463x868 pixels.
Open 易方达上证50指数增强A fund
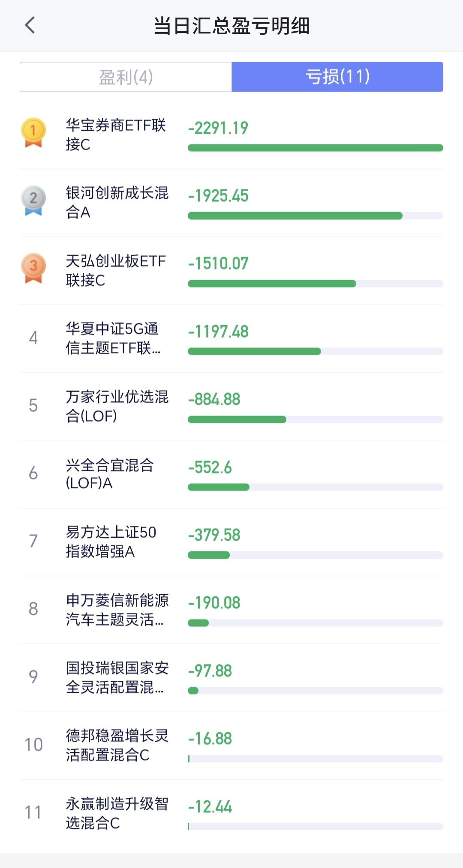pos(111,542)
